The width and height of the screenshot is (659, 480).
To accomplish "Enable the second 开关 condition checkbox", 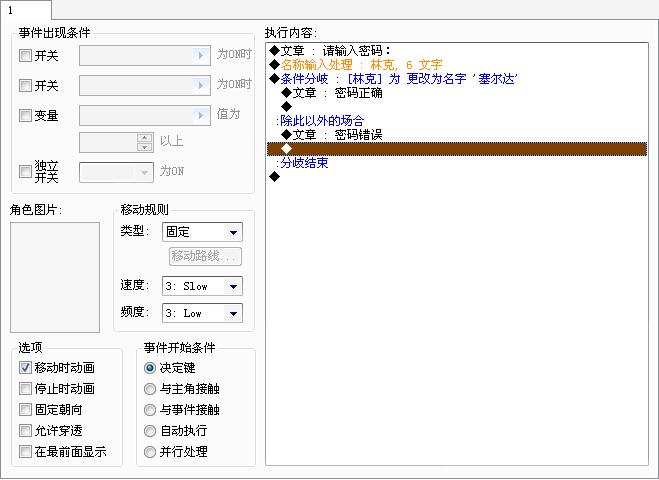I will click(25, 86).
